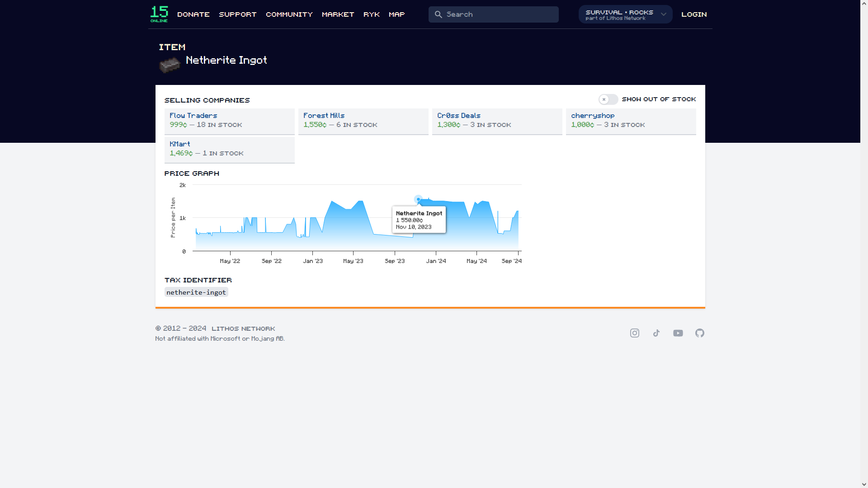868x488 pixels.
Task: Open the Flow Traders company listing
Action: coord(193,116)
